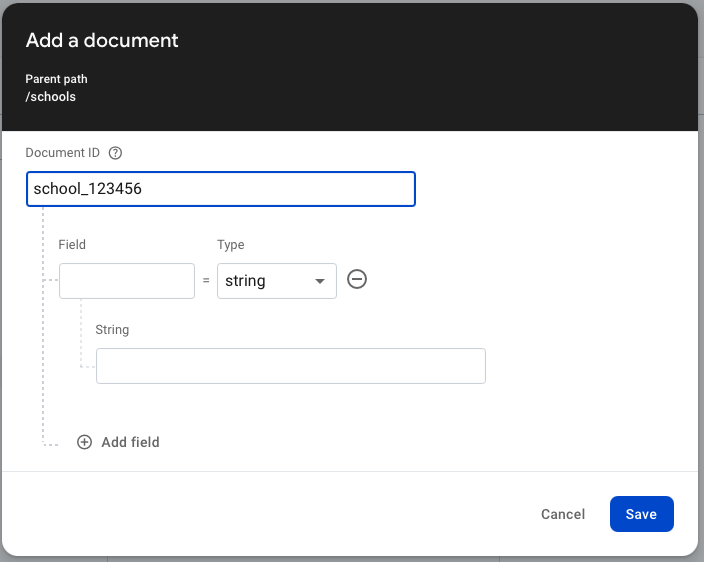
Task: Focus the Document ID input box
Action: [221, 189]
